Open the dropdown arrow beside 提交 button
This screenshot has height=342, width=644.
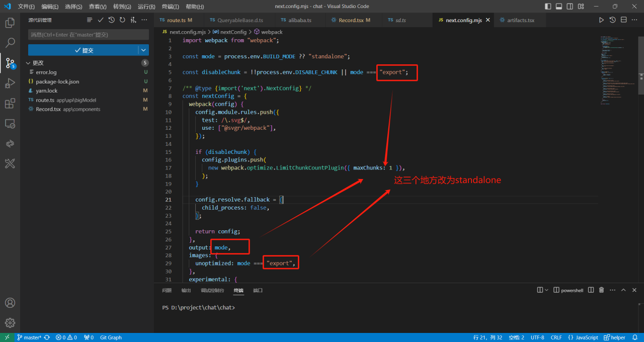point(144,50)
